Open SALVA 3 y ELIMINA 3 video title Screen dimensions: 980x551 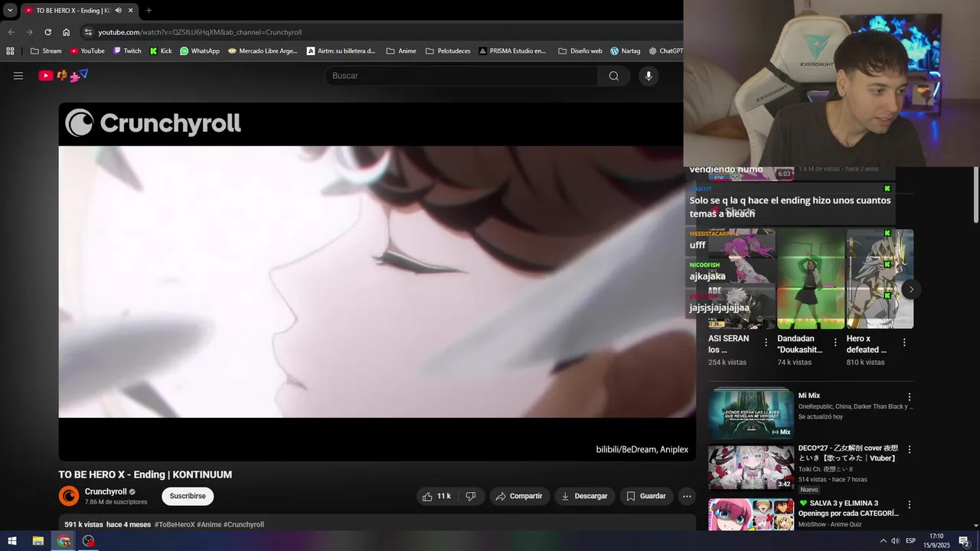(848, 508)
